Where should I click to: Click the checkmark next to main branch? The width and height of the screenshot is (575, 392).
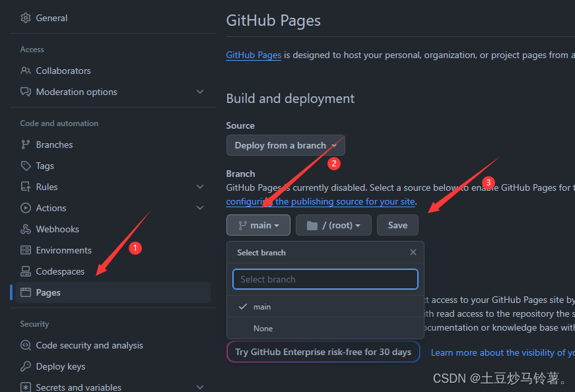243,307
